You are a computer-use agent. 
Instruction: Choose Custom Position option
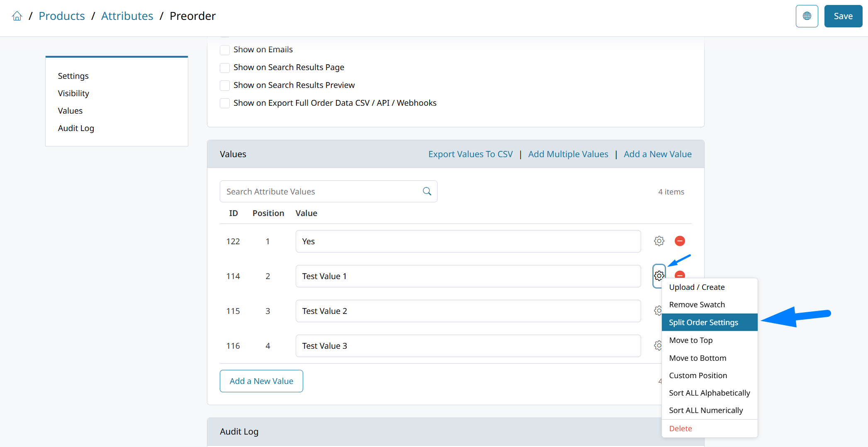709,375
